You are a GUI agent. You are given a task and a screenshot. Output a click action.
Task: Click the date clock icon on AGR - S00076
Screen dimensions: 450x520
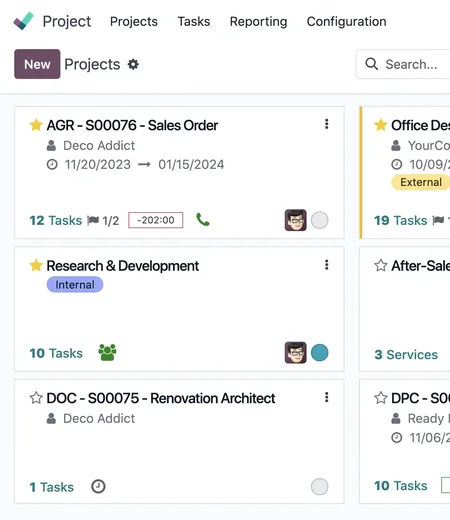point(52,164)
